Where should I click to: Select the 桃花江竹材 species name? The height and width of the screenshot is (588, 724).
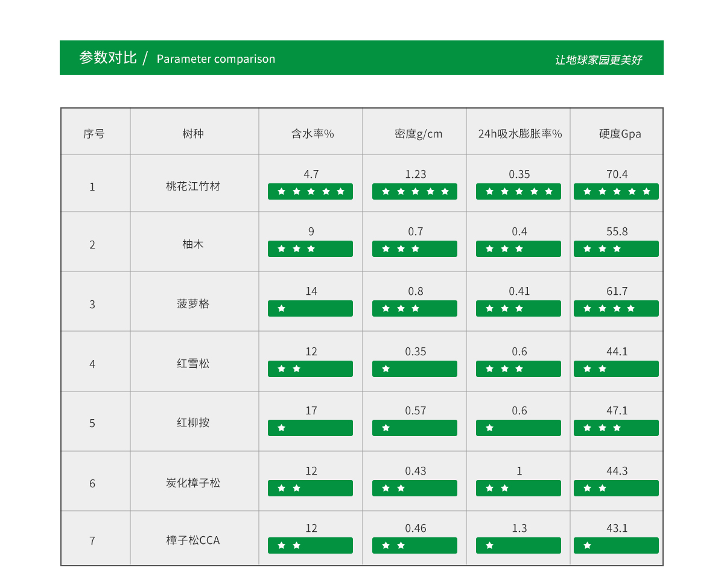coord(194,186)
